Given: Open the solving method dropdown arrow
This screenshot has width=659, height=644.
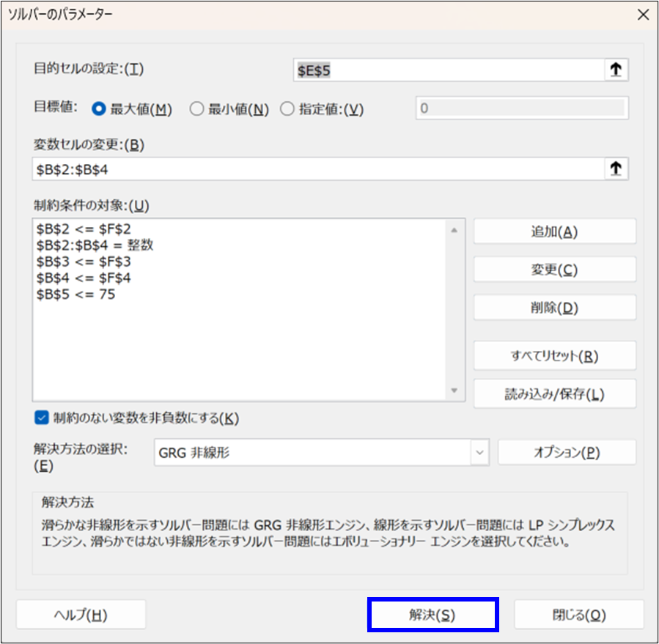Looking at the screenshot, I should pos(480,453).
